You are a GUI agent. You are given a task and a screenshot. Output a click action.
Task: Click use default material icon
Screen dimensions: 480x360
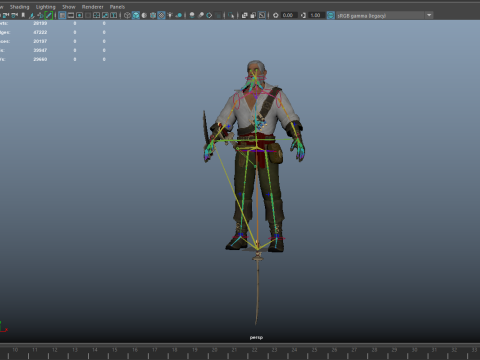click(144, 15)
